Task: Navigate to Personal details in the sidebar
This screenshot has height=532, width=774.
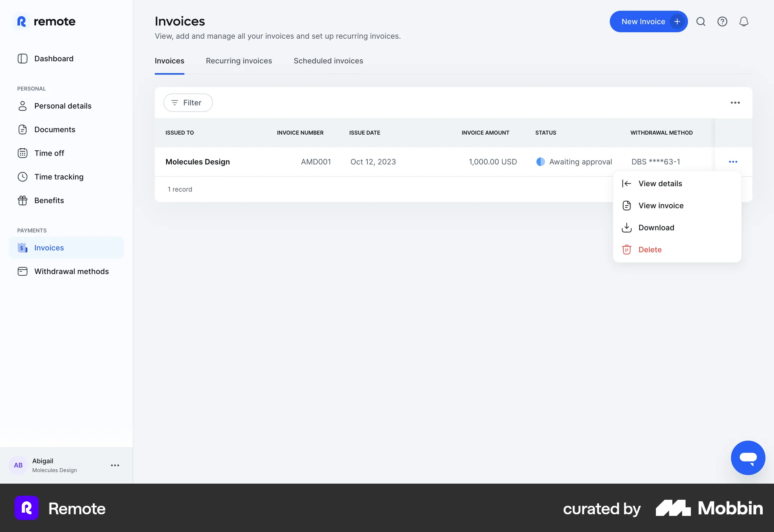Action: click(62, 106)
